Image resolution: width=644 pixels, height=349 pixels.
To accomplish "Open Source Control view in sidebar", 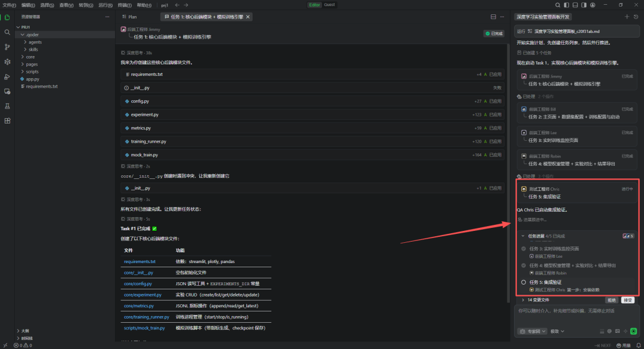I will tap(7, 47).
